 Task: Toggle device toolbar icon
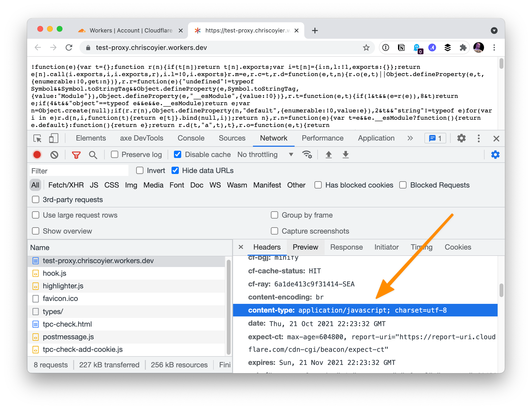(54, 138)
